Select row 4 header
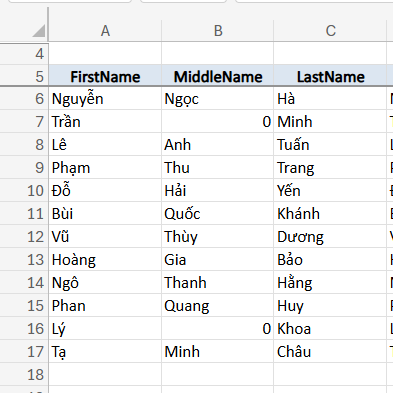Screen dimensions: 393x393 (24, 54)
